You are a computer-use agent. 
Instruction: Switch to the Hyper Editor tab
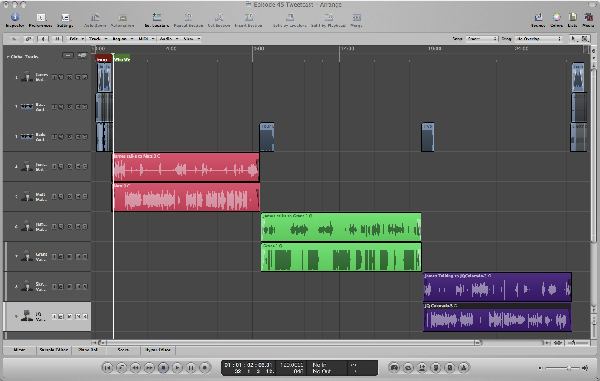tap(158, 350)
